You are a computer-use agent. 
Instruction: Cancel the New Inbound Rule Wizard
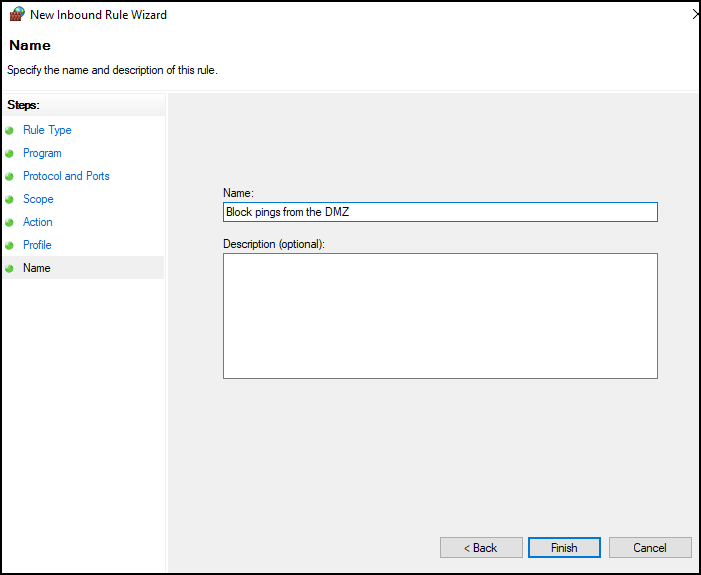coord(650,548)
